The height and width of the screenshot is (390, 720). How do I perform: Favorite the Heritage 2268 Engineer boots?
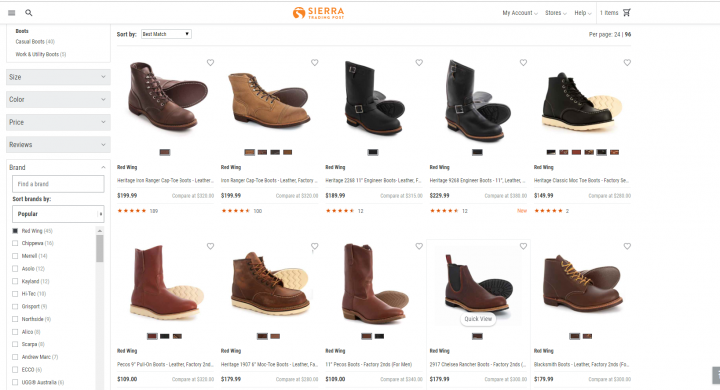[x=419, y=62]
